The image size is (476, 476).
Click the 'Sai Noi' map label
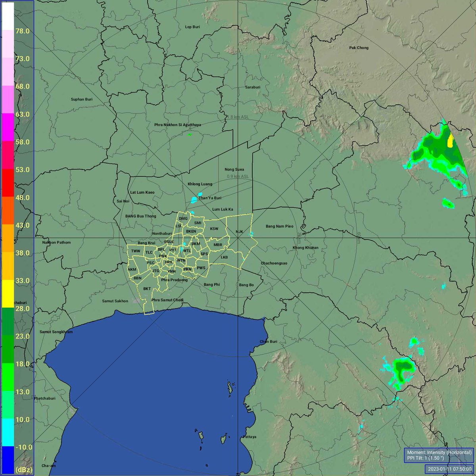[x=123, y=201]
